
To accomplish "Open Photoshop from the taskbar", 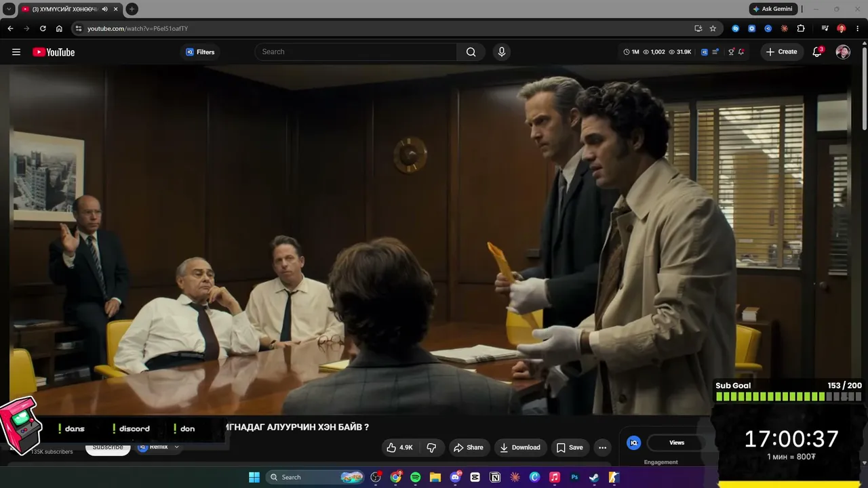I will coord(574,477).
